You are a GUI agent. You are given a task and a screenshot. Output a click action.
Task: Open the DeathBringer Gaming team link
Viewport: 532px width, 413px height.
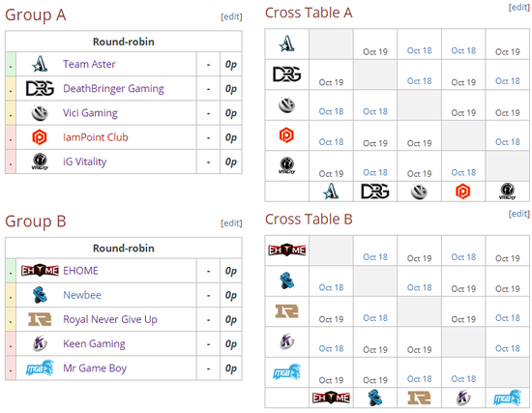pos(113,89)
